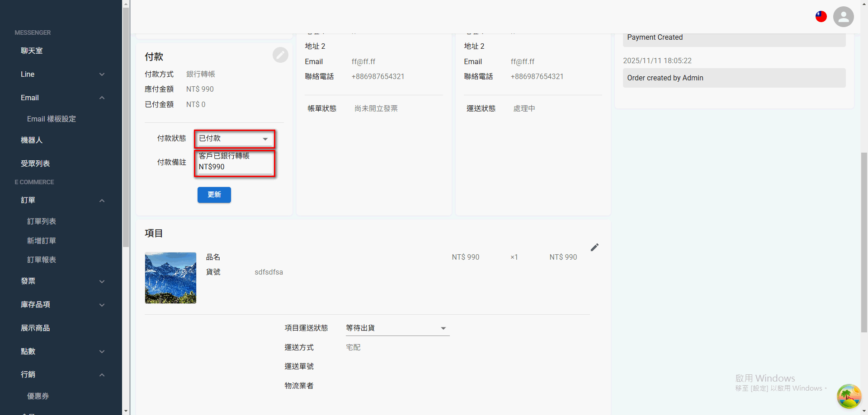The image size is (868, 415).
Task: Open 聊天室 in the sidebar
Action: point(32,51)
